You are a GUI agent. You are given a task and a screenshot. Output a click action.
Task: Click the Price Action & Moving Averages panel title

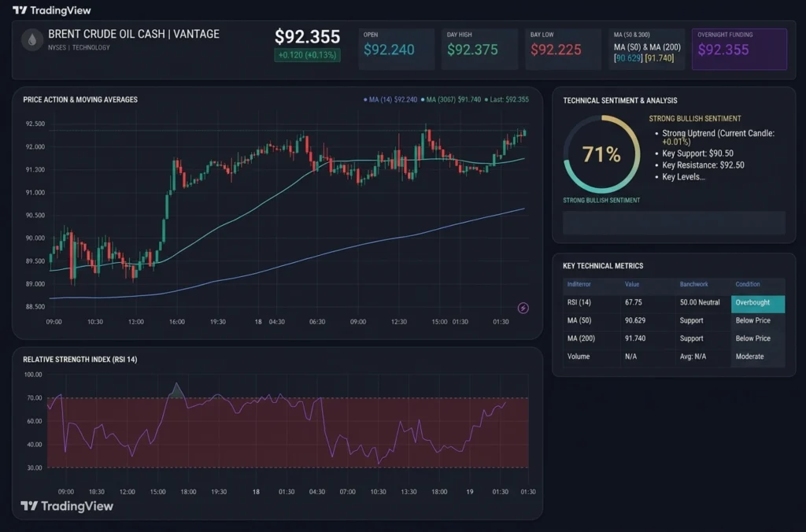tap(80, 100)
